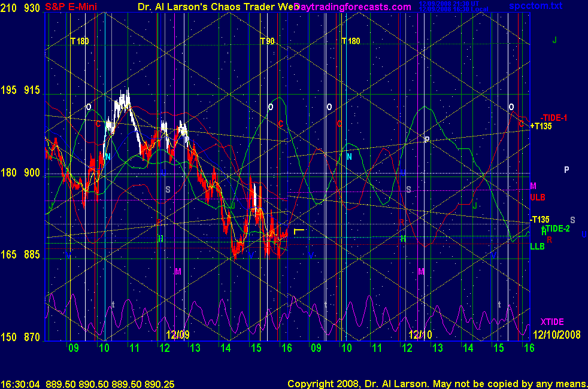588x389 pixels.
Task: Click the red "S&P E-Mini" chart title
Action: pyautogui.click(x=71, y=7)
